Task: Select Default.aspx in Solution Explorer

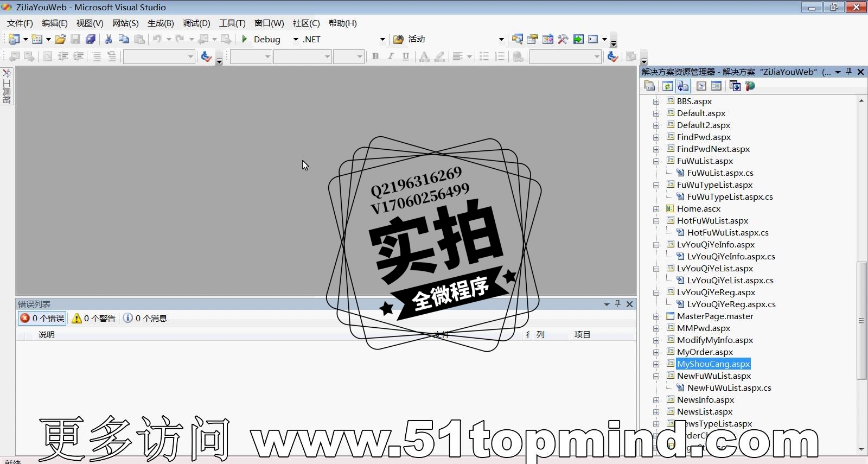Action: (701, 113)
